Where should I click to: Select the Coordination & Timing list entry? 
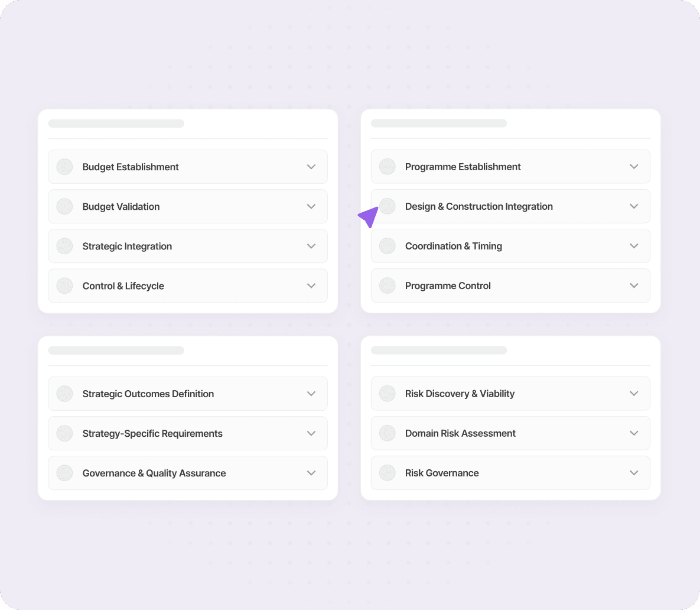[x=510, y=246]
